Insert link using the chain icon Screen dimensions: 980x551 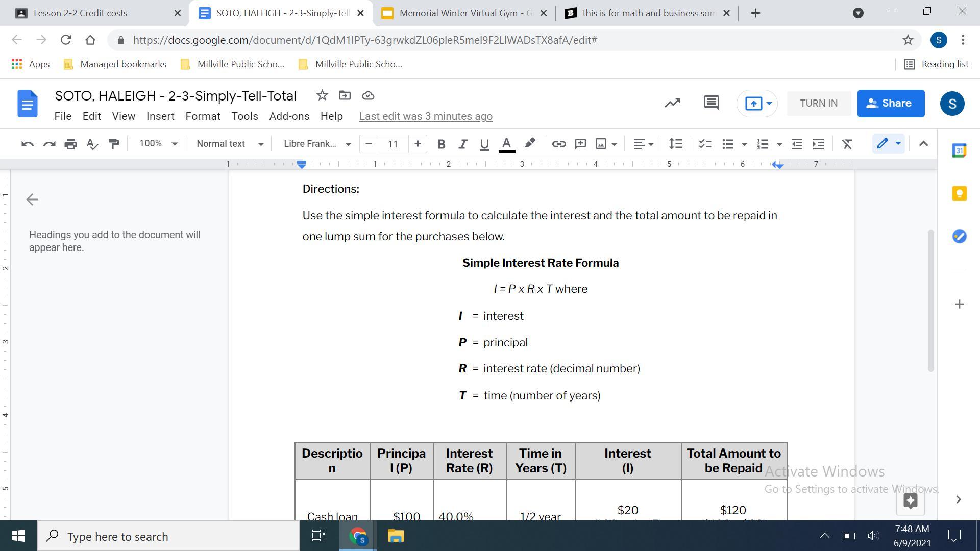coord(558,144)
